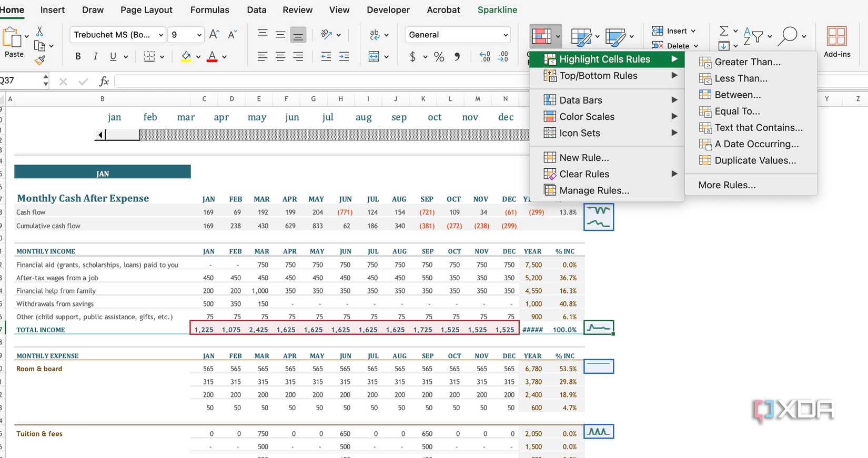Choose Duplicate Values... rule
This screenshot has height=458, width=868.
point(751,160)
